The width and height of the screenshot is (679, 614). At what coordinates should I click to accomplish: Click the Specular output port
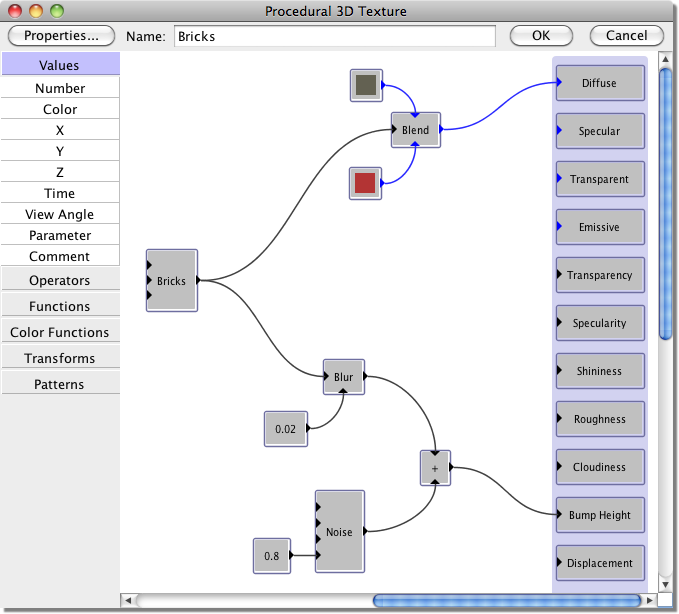600,131
